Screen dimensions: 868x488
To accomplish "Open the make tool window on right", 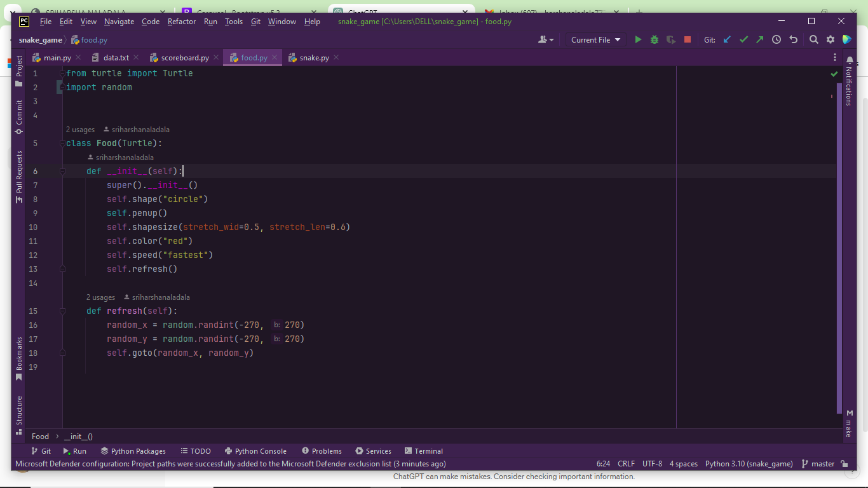I will (x=850, y=423).
